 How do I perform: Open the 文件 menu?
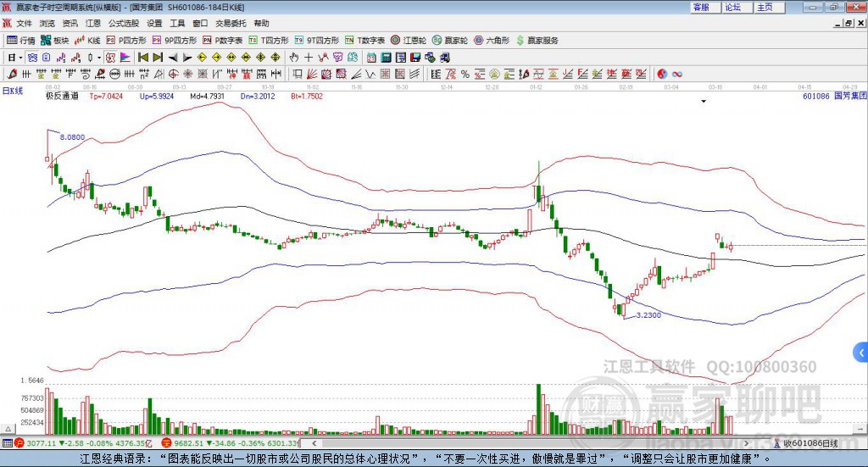24,23
